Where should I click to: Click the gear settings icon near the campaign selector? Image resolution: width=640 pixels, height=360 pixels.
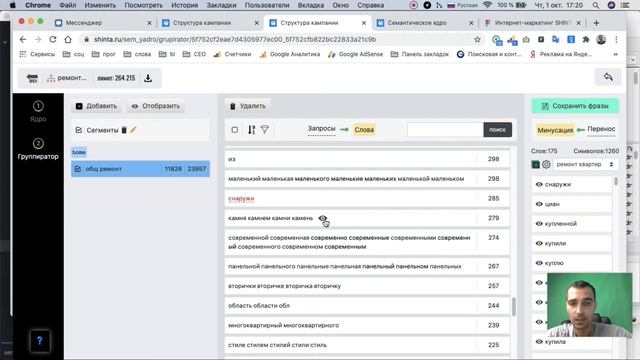coord(546,164)
